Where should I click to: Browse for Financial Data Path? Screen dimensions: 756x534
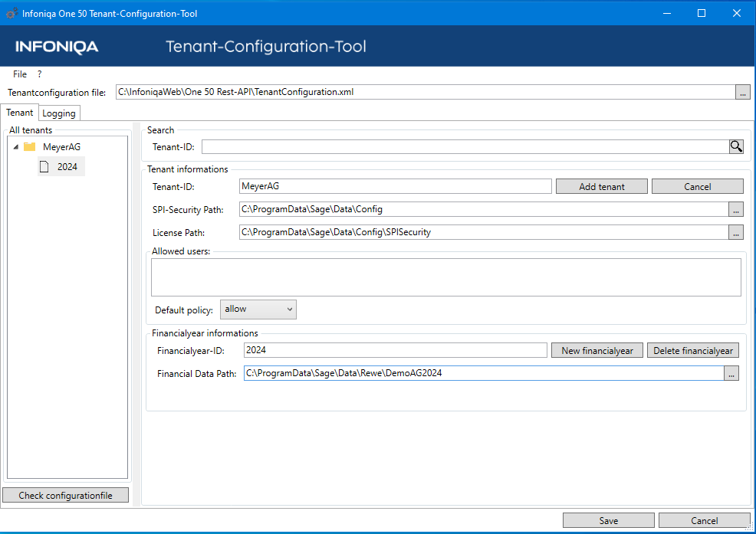pyautogui.click(x=731, y=373)
